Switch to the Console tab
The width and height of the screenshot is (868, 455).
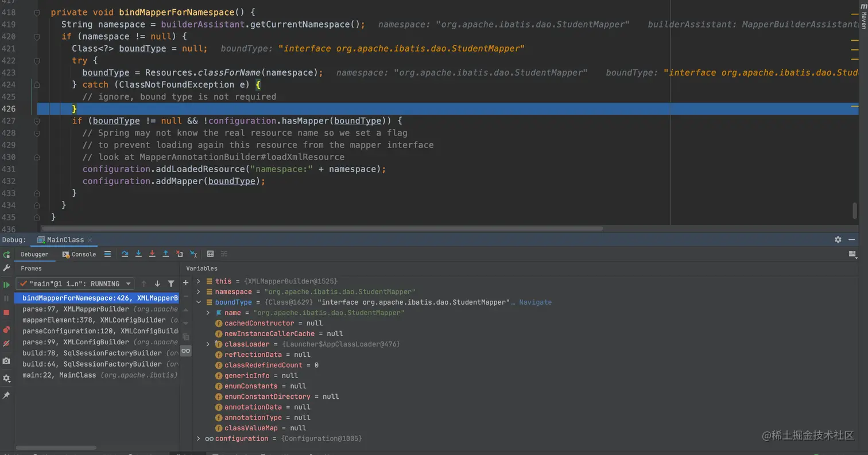(79, 254)
